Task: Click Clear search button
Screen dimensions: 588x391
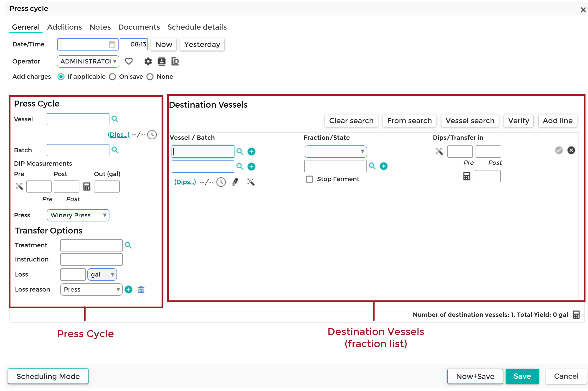Action: point(351,121)
